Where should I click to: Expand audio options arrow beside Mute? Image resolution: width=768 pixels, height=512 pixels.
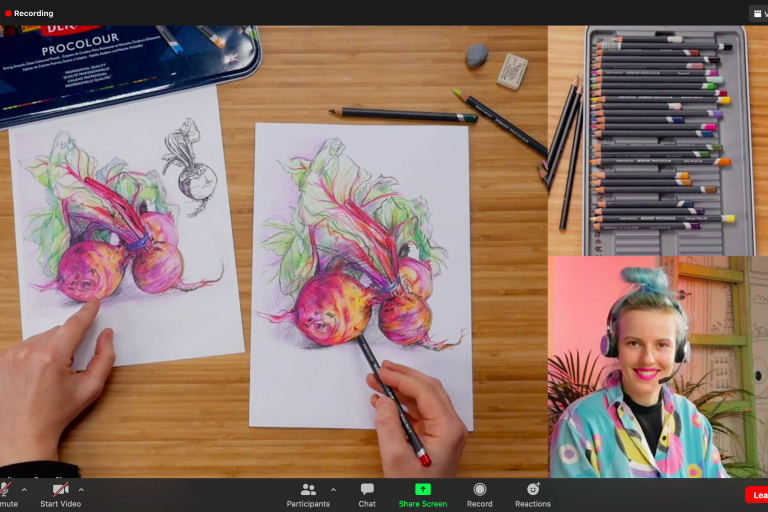pos(24,489)
